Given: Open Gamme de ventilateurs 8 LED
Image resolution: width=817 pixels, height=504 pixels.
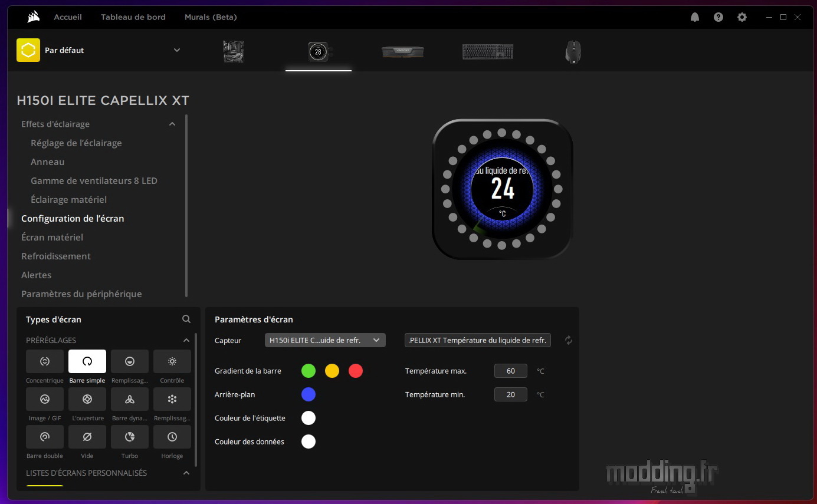Looking at the screenshot, I should [x=94, y=180].
